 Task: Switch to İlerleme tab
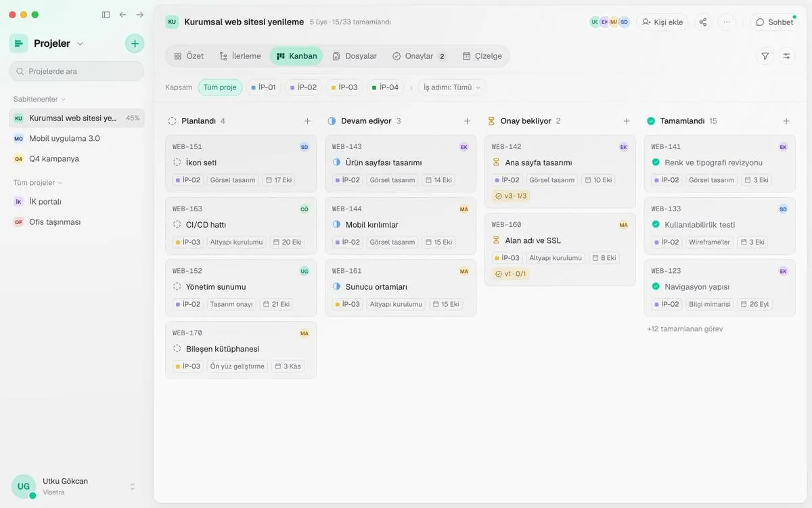(240, 56)
